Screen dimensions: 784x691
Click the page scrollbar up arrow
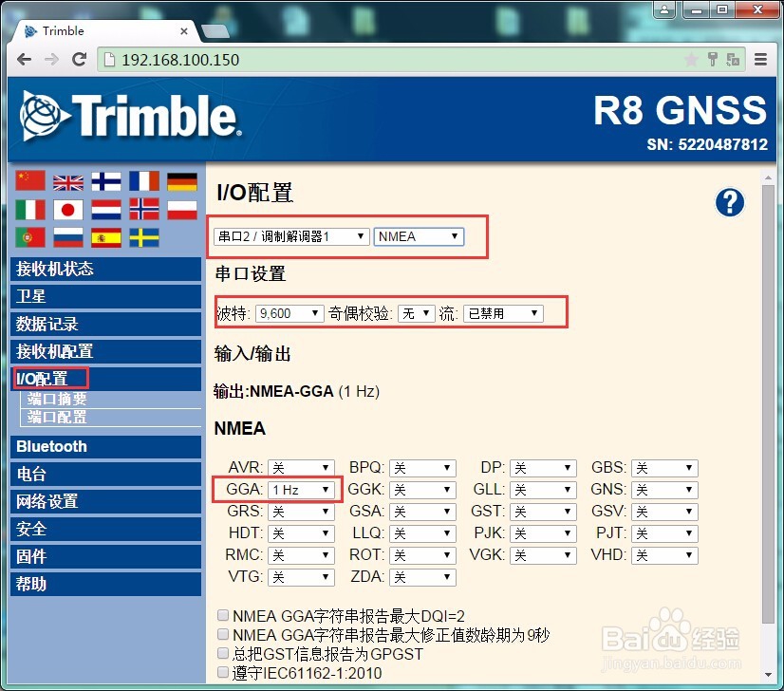[x=768, y=177]
